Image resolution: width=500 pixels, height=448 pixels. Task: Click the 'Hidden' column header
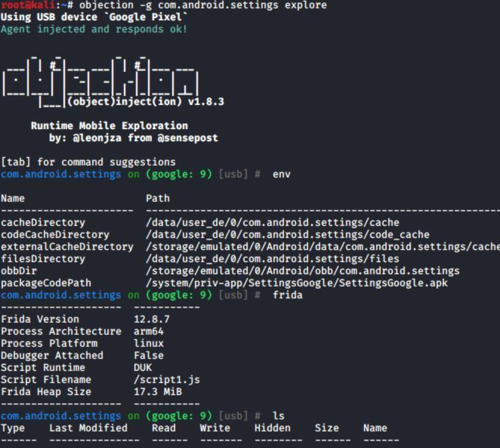click(x=273, y=428)
